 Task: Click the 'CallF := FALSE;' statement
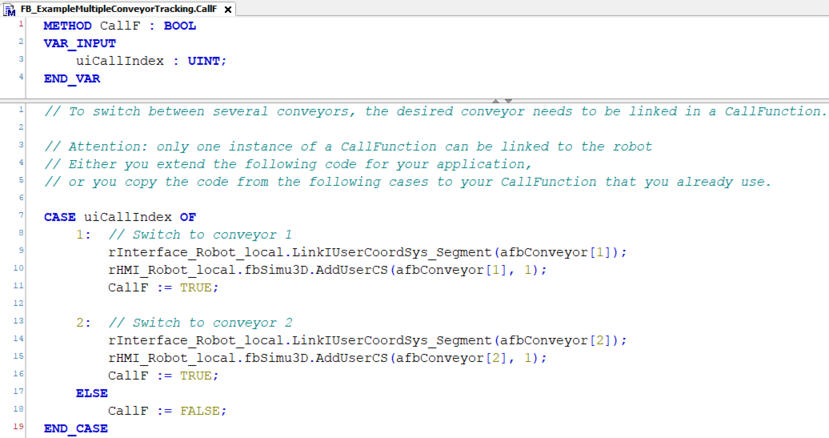coord(167,410)
